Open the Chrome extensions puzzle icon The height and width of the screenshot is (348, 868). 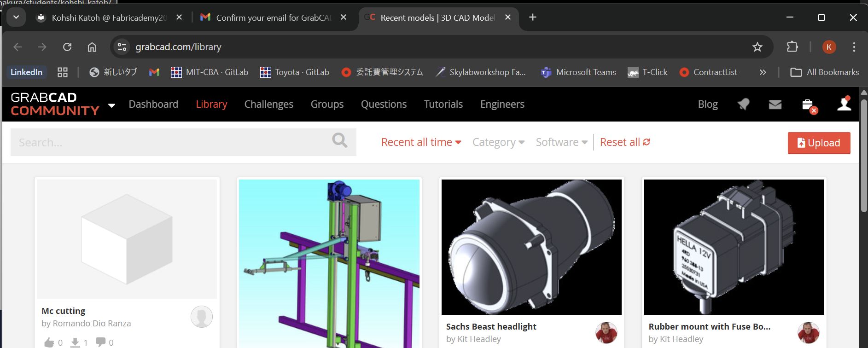792,46
